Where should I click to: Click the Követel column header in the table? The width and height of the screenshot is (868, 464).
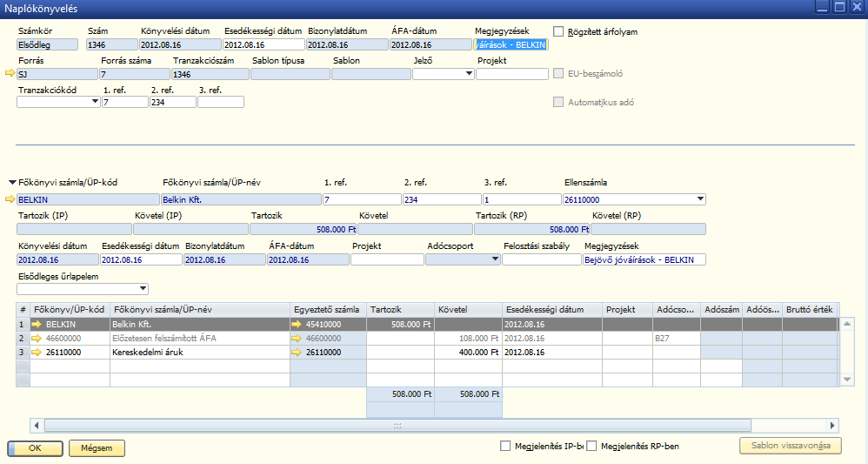(468, 310)
